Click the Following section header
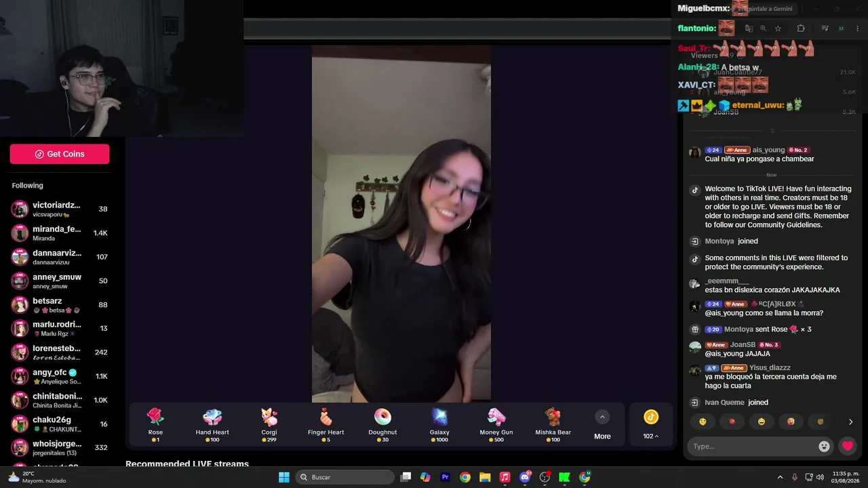This screenshot has width=868, height=488. pyautogui.click(x=27, y=186)
